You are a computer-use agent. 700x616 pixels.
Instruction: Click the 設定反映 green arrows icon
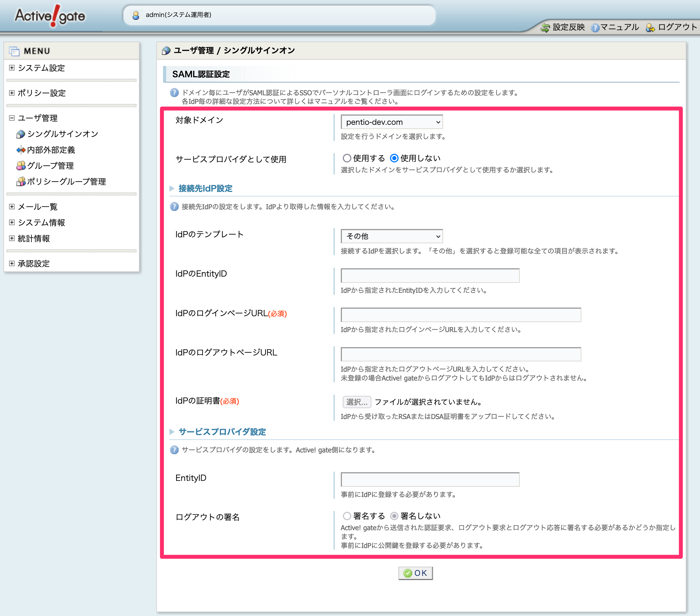click(545, 27)
